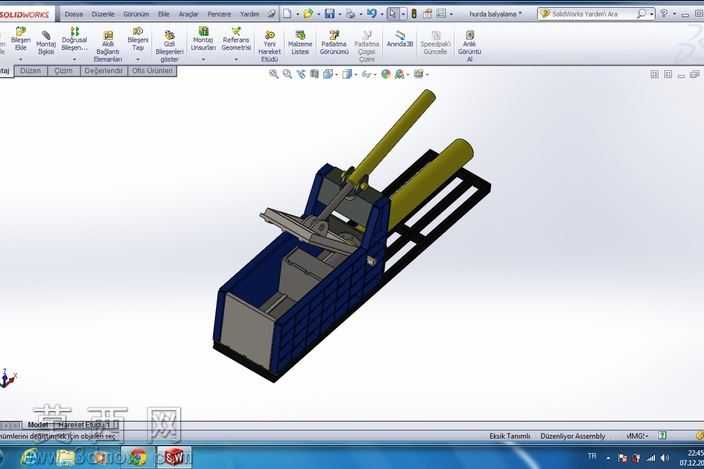Image resolution: width=704 pixels, height=469 pixels.
Task: Click the View Settings icon
Action: 418,74
